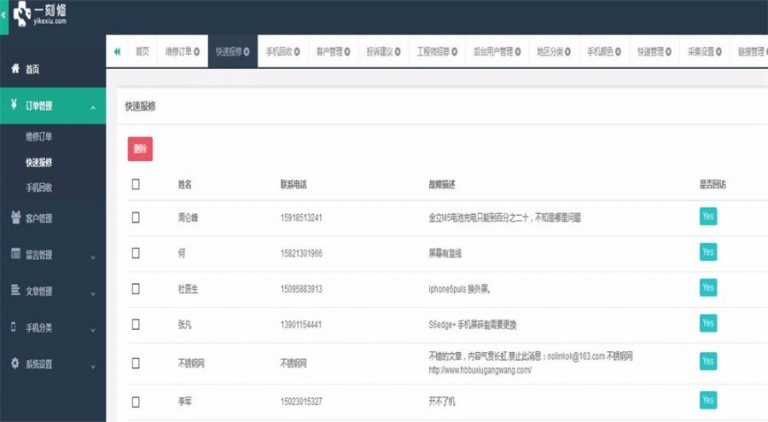Screen dimensions: 768x422
Task: Expand the 文章管理 menu chevron
Action: (92, 291)
